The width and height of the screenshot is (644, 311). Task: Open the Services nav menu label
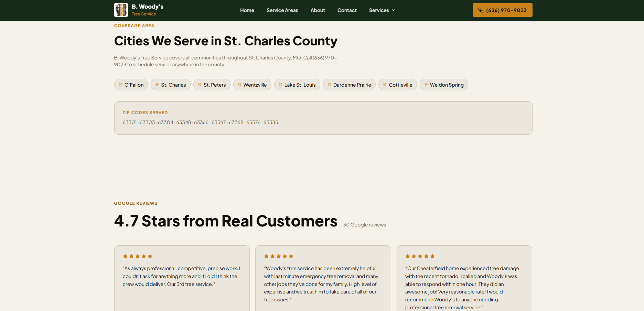click(379, 10)
